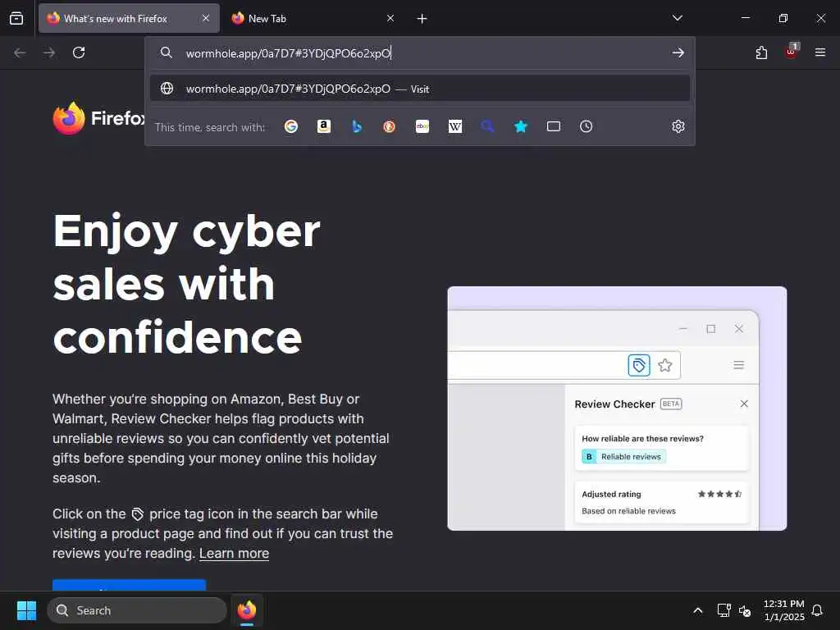The height and width of the screenshot is (630, 840).
Task: Click the taskbar Search box
Action: [137, 610]
